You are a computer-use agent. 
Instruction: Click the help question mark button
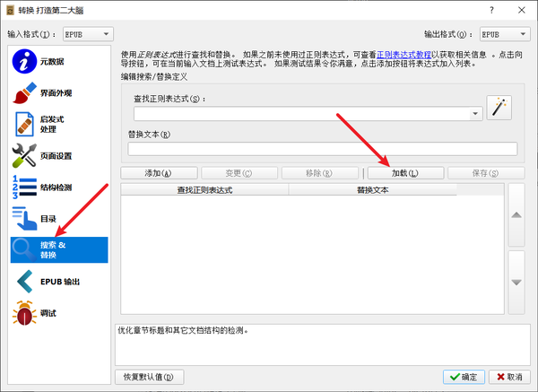pos(491,10)
